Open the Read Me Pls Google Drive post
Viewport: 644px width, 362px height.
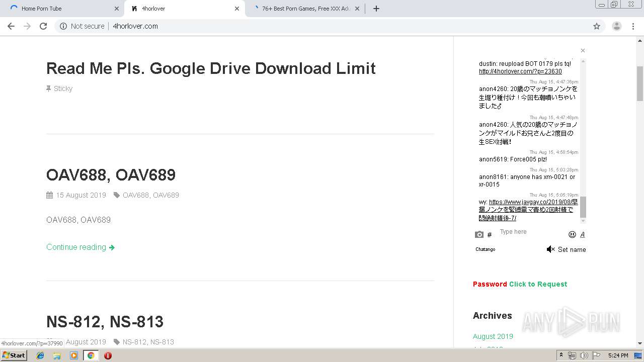(x=211, y=68)
